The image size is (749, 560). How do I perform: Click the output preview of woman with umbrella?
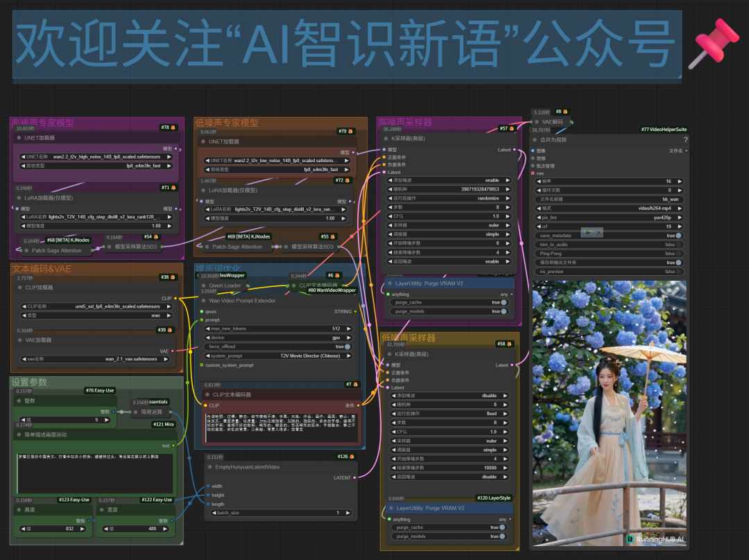(610, 413)
